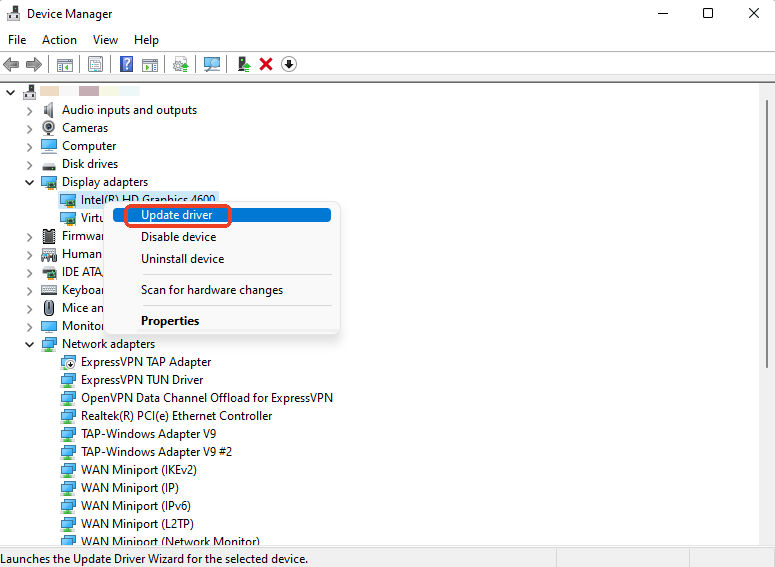This screenshot has width=775, height=567.
Task: Expand the Firmware category
Action: tap(29, 237)
